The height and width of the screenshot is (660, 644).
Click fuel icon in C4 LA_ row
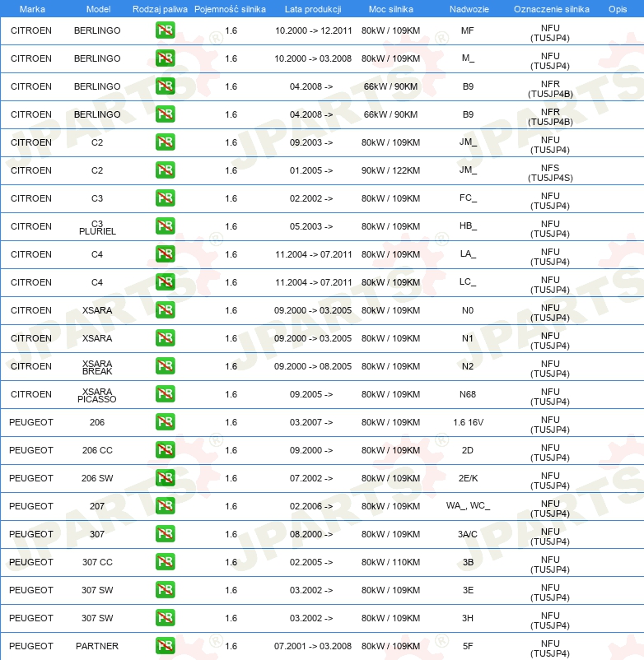point(165,254)
